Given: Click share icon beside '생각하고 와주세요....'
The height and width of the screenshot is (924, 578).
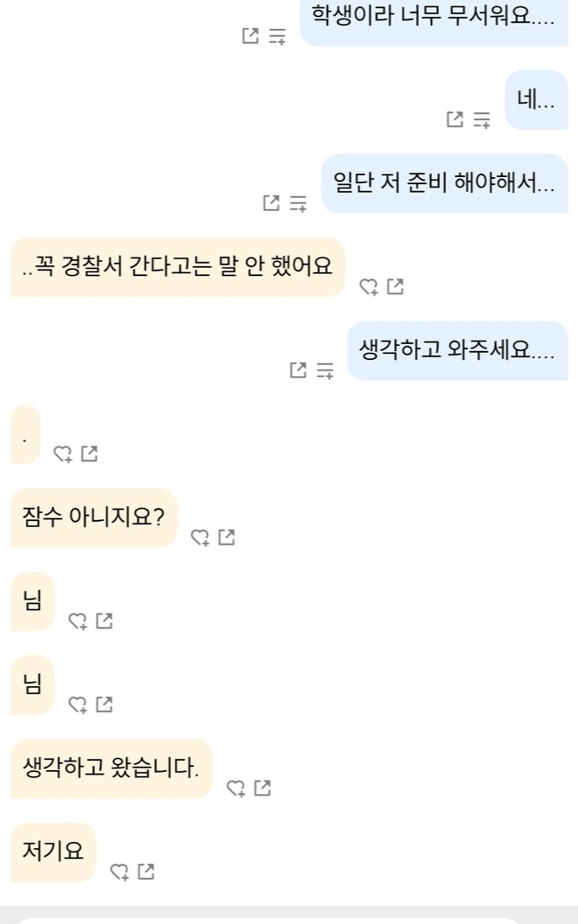Looking at the screenshot, I should point(298,370).
